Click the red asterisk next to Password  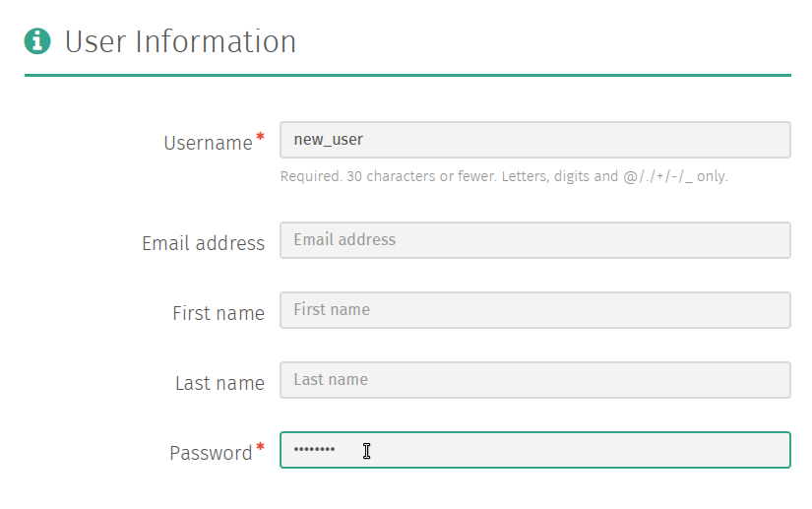(261, 446)
